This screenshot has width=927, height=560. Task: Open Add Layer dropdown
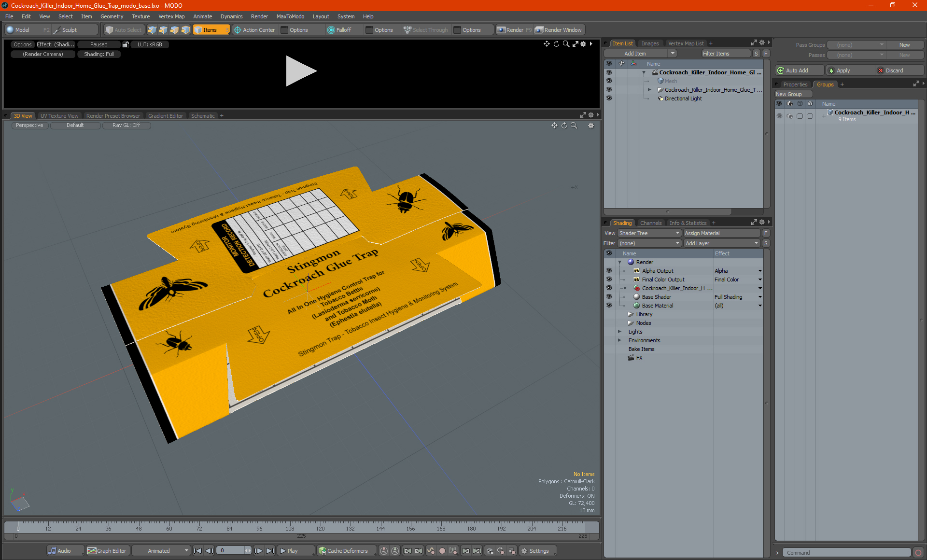pyautogui.click(x=722, y=243)
